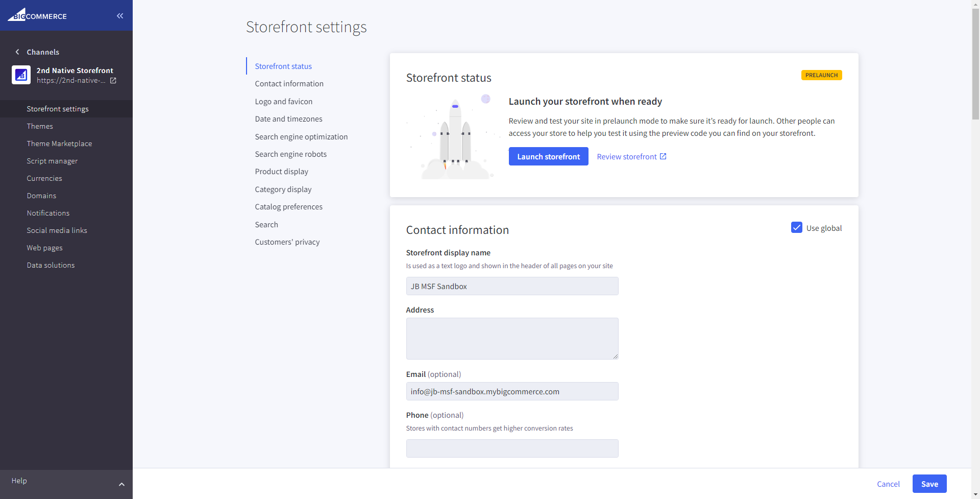Click the Phone number input field
The height and width of the screenshot is (499, 980).
click(x=512, y=448)
